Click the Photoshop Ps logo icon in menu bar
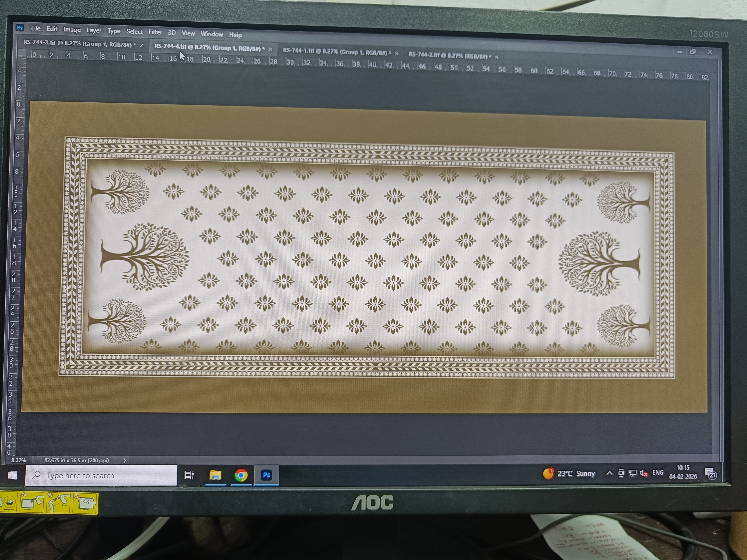The image size is (747, 560). [20, 27]
